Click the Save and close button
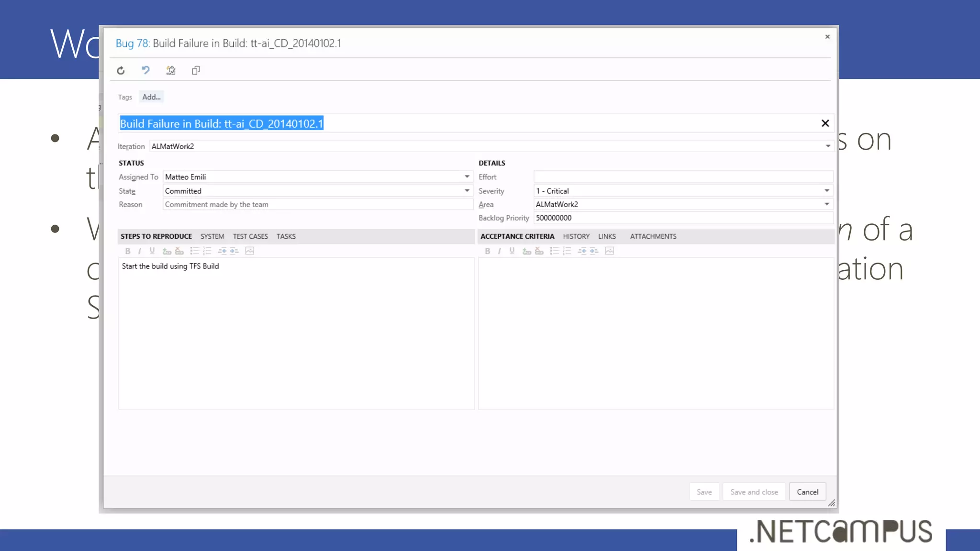The height and width of the screenshot is (551, 980). click(x=754, y=492)
